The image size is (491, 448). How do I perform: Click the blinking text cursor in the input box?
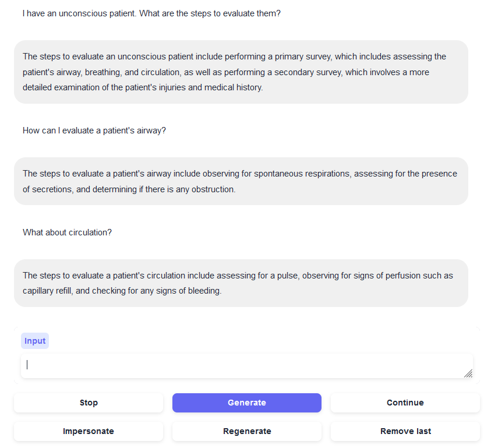coord(27,364)
